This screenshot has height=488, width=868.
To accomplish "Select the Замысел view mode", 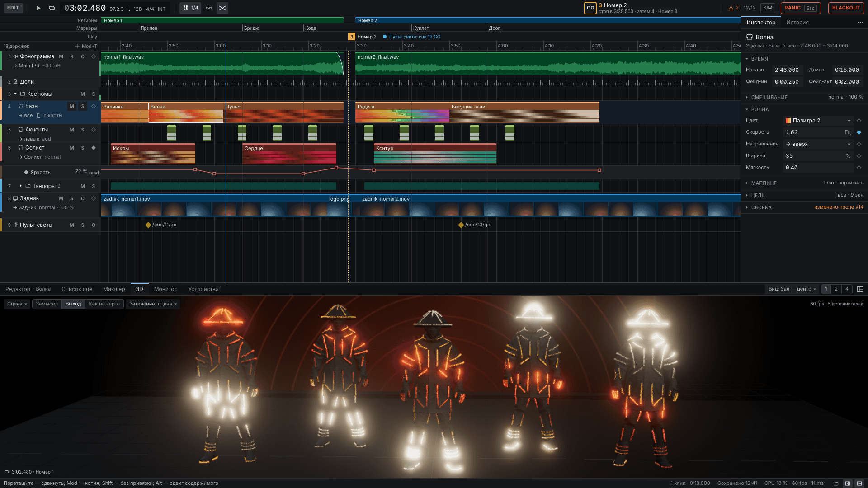I will (x=47, y=304).
